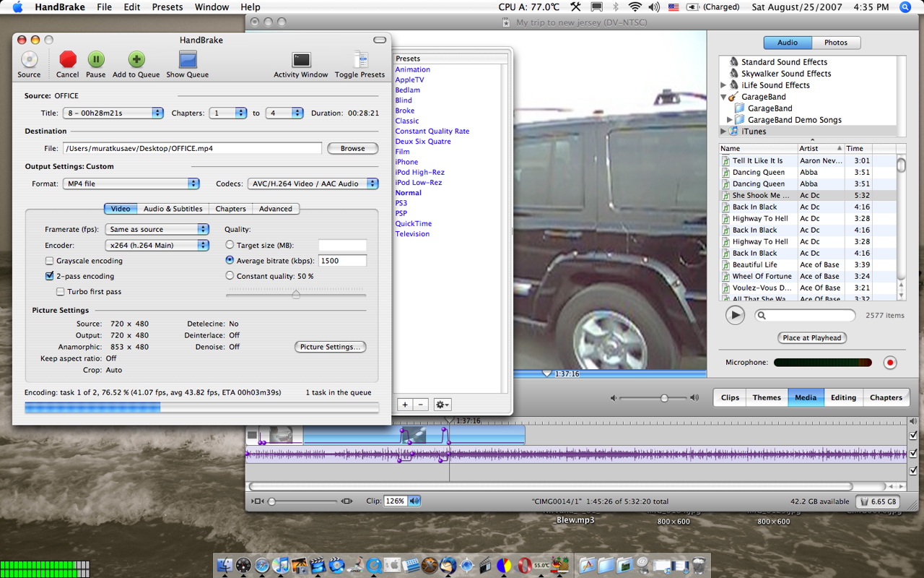Screen dimensions: 924x578
Task: Click the clip volume speaker icon beside 126%
Action: (414, 501)
